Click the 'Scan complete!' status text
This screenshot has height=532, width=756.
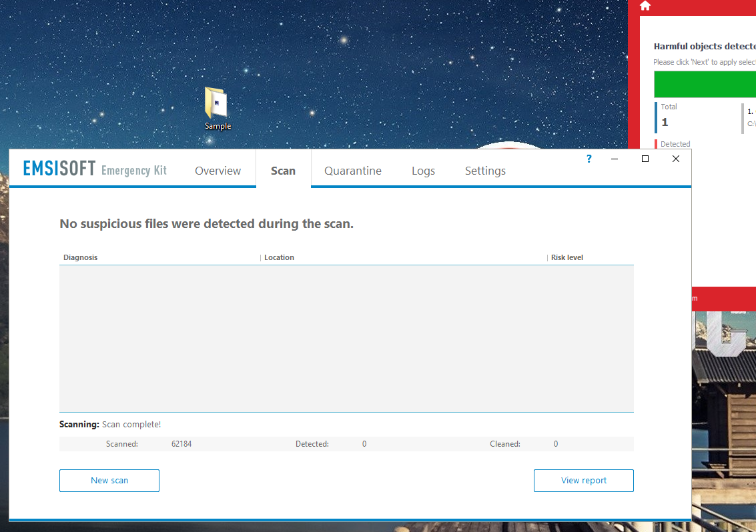click(131, 424)
